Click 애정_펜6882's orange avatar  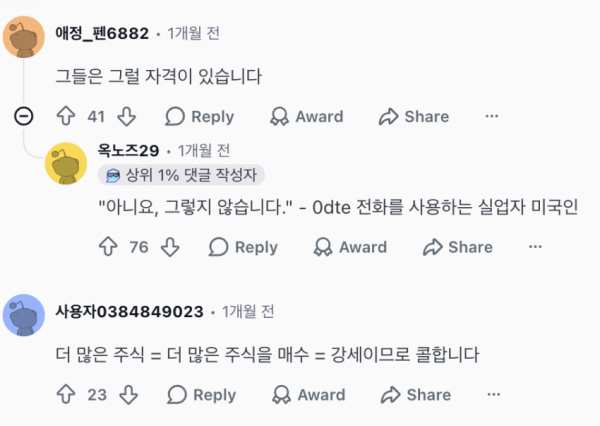point(24,37)
